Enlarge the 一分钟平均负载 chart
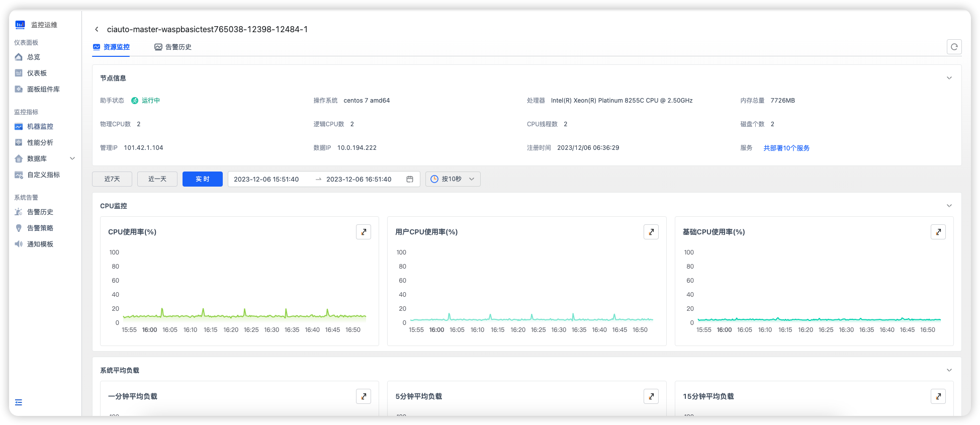This screenshot has width=980, height=425. tap(364, 396)
